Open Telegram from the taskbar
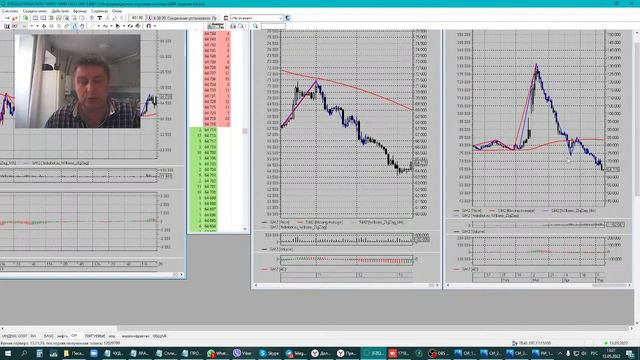 [x=296, y=353]
